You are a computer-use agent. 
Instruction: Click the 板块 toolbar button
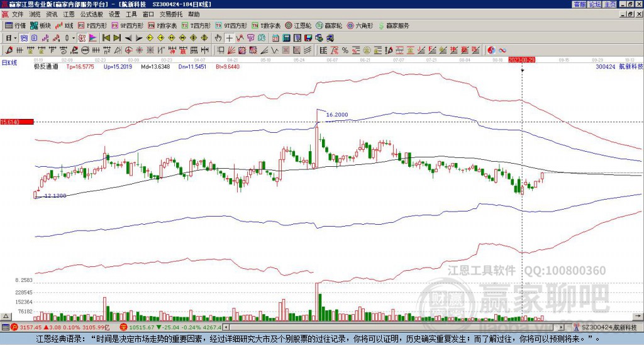40,26
